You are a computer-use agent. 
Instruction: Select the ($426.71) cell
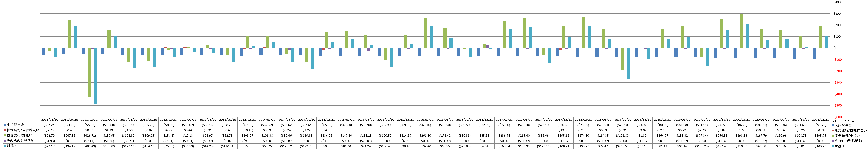tap(89, 136)
